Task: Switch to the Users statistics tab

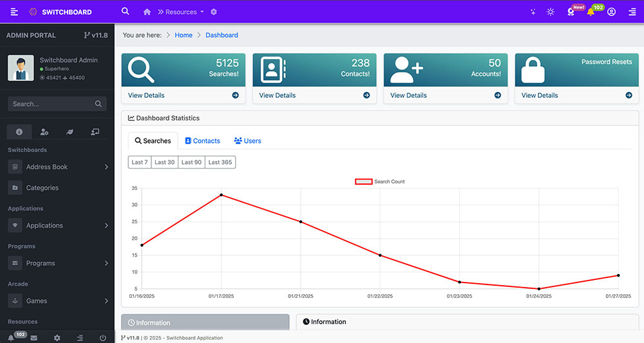Action: click(247, 141)
